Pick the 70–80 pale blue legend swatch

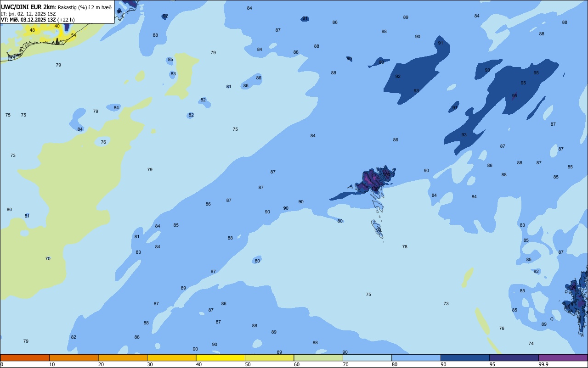click(367, 357)
